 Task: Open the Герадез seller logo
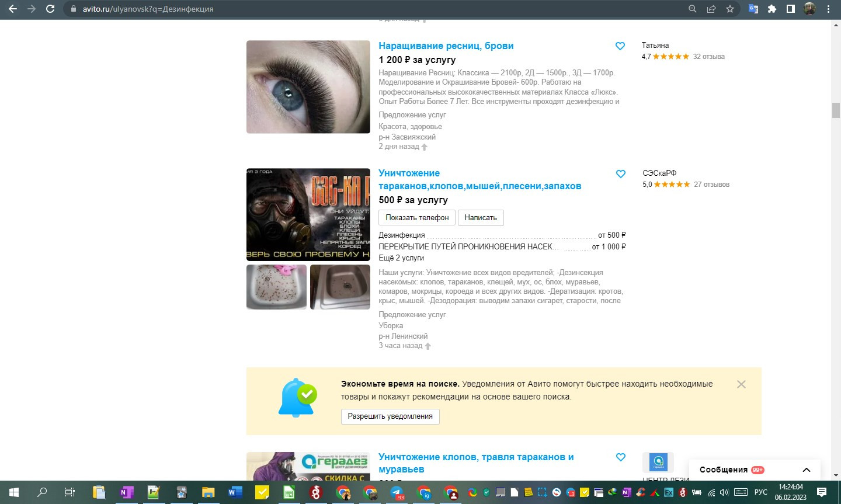click(x=658, y=462)
